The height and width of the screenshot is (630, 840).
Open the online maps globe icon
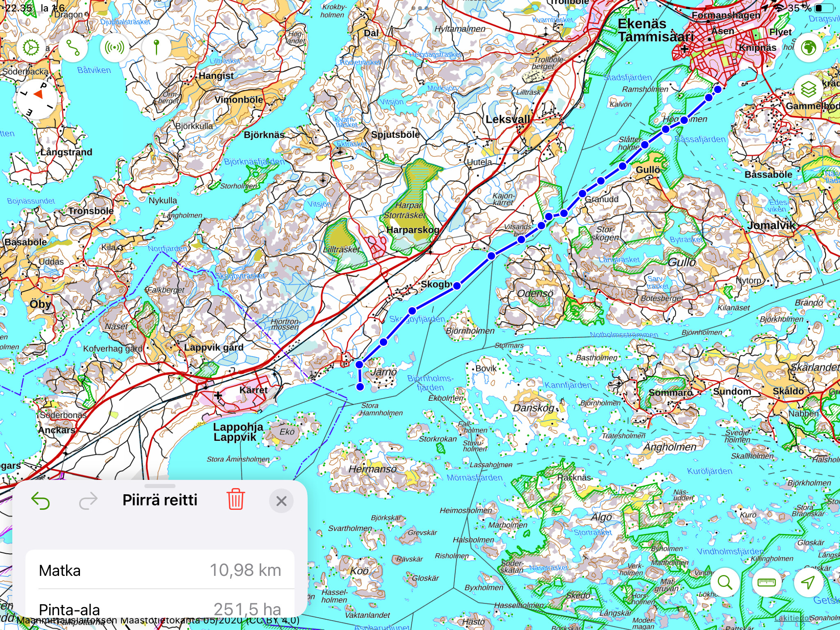(x=808, y=48)
